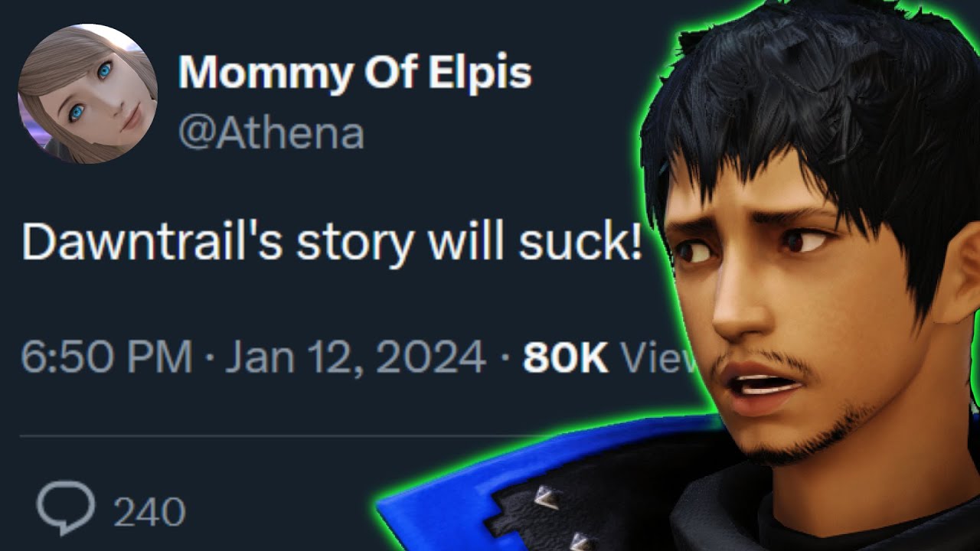Open Mommy Of Elpis profile avatar

pyautogui.click(x=88, y=93)
